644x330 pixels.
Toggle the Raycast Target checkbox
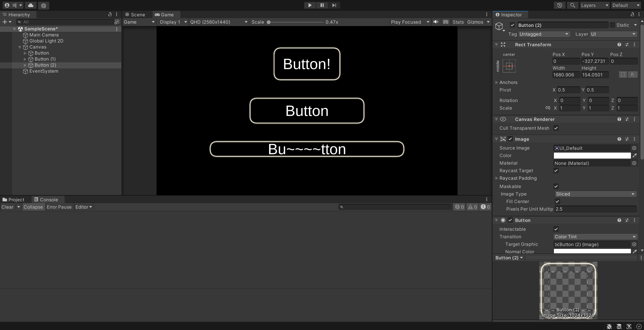(x=556, y=171)
